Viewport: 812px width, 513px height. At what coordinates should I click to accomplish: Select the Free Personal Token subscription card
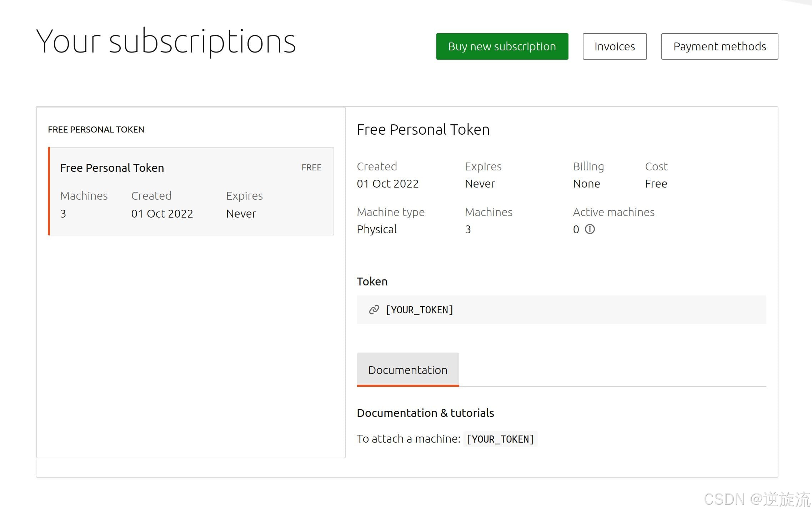click(191, 191)
